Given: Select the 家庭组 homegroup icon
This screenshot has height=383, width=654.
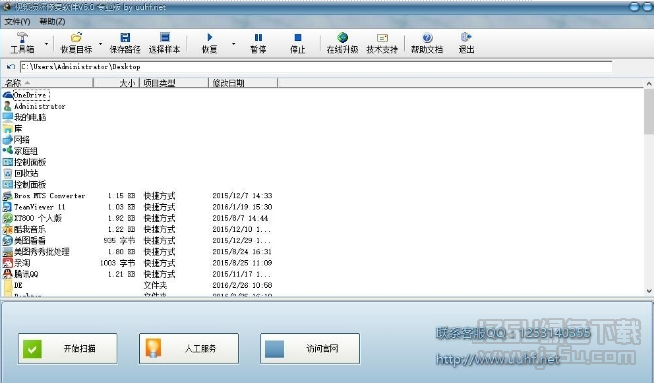Looking at the screenshot, I should 8,151.
